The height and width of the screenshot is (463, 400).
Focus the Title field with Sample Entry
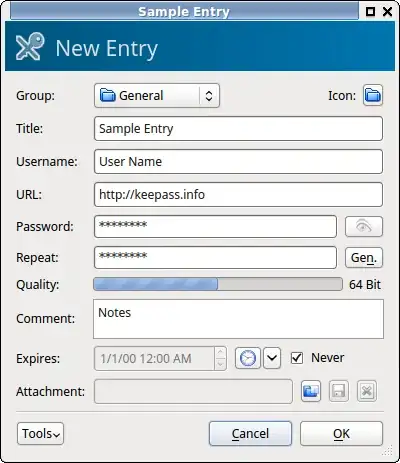(x=238, y=128)
